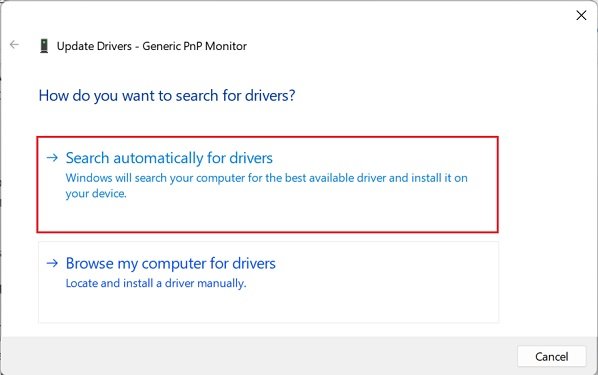Screen dimensions: 598x375
Task: Click the monitor device icon beside the title
Action: 44,46
